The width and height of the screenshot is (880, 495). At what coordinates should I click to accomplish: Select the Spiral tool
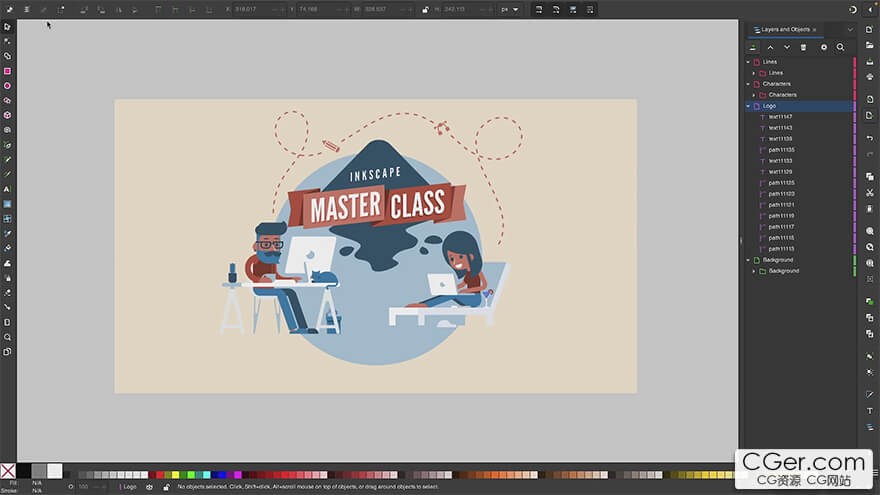tap(7, 130)
